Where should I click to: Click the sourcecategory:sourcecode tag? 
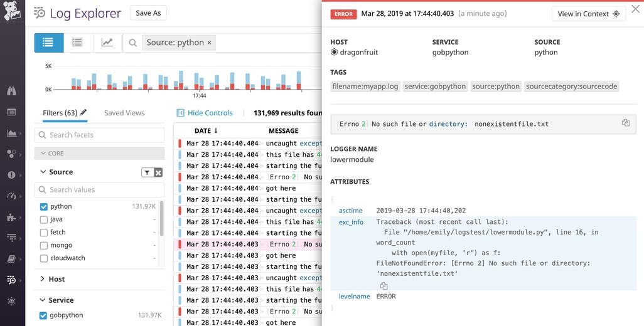(x=571, y=87)
